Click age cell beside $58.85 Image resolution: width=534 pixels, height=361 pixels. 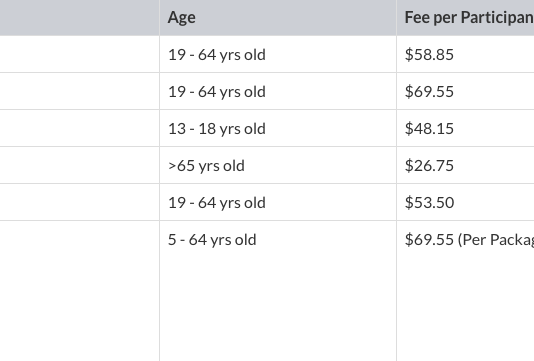(278, 54)
